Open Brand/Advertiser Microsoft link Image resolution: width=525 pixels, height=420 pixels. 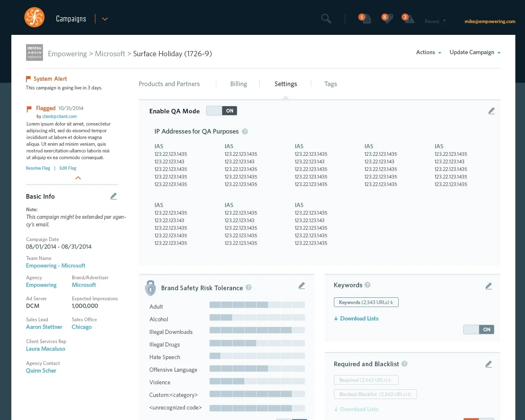[84, 285]
